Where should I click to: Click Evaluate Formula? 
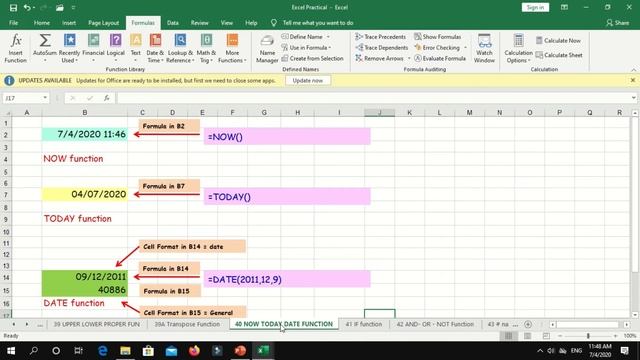pyautogui.click(x=440, y=58)
